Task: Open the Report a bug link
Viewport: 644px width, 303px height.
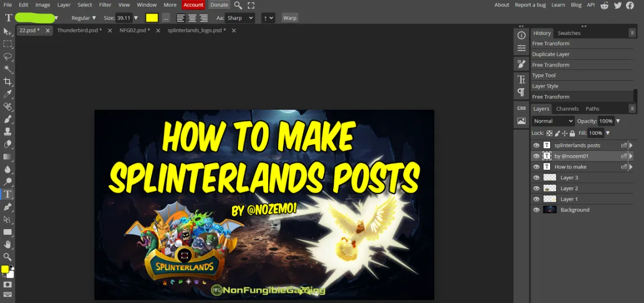Action: pos(530,5)
